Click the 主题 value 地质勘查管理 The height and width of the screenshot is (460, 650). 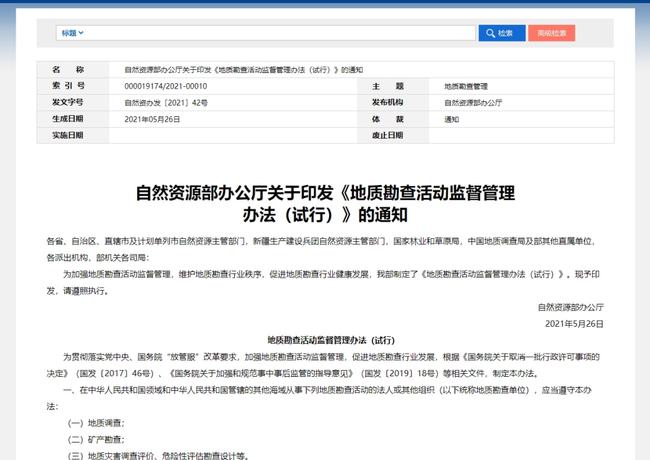pyautogui.click(x=467, y=86)
